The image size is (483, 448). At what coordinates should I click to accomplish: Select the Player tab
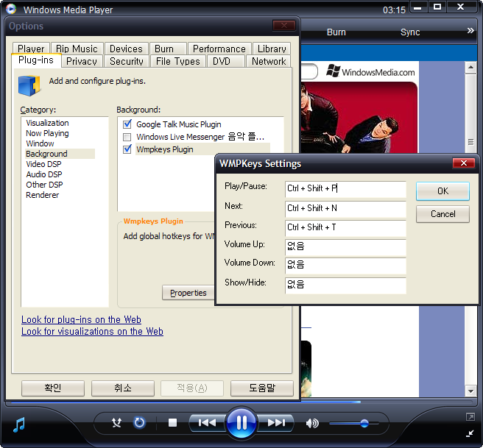pos(31,49)
